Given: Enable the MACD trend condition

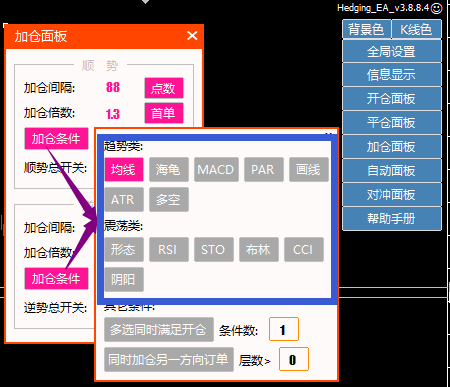Looking at the screenshot, I should [x=216, y=170].
